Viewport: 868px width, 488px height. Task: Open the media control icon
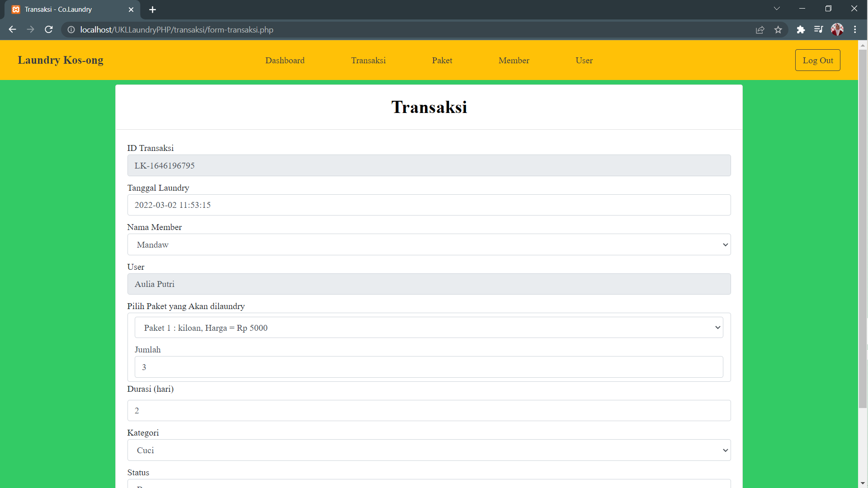pos(818,30)
